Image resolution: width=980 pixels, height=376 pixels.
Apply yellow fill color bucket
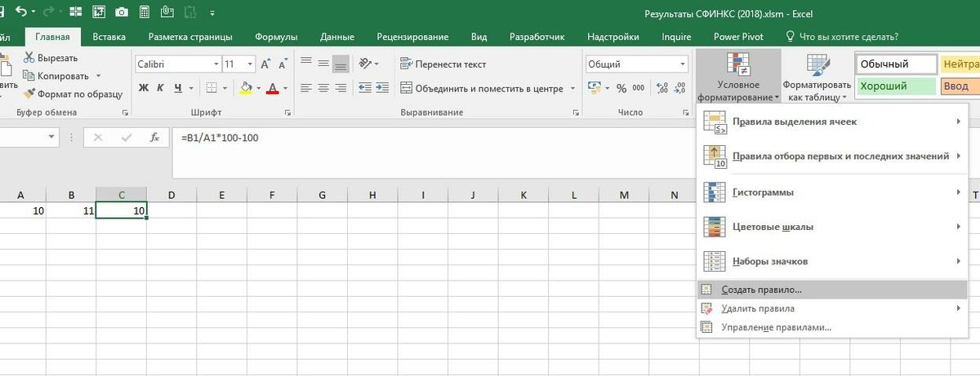click(246, 88)
